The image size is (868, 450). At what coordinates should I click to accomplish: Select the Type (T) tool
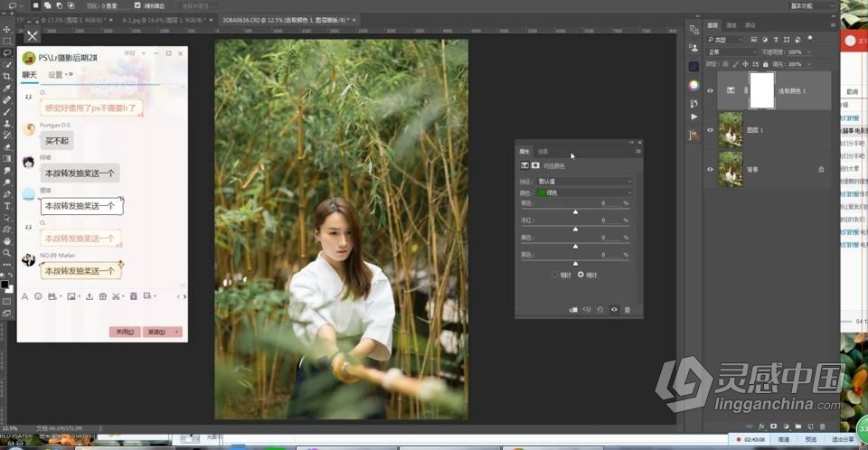[x=7, y=206]
